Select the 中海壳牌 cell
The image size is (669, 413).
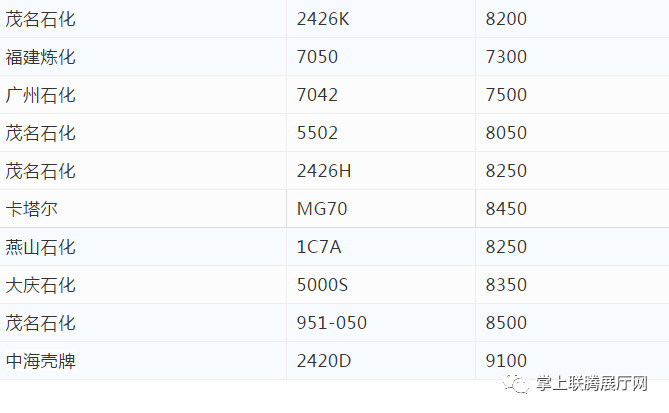coord(143,361)
